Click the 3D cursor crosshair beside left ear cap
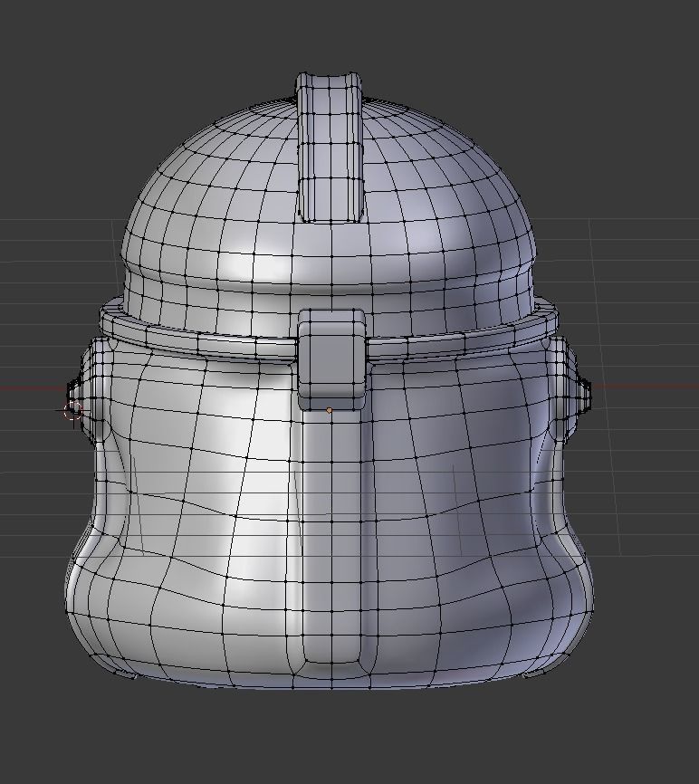The height and width of the screenshot is (784, 699). click(x=73, y=410)
